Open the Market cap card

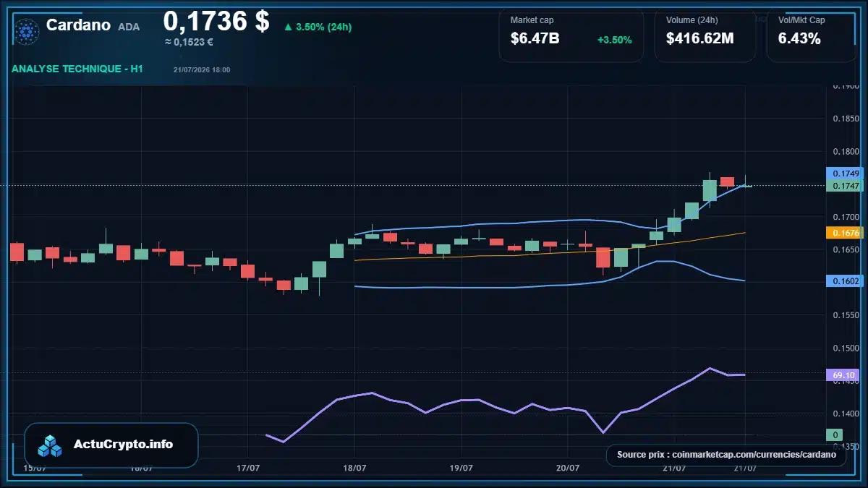(x=571, y=35)
